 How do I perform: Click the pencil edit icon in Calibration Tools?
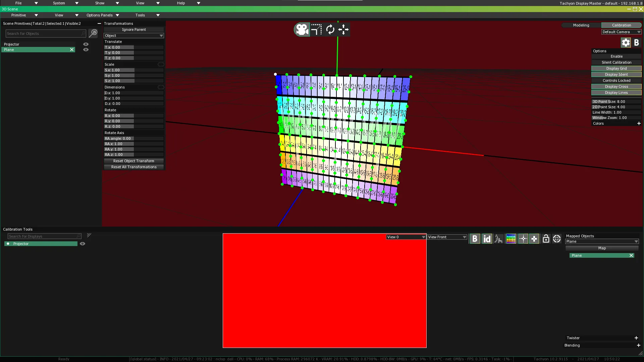pyautogui.click(x=89, y=235)
